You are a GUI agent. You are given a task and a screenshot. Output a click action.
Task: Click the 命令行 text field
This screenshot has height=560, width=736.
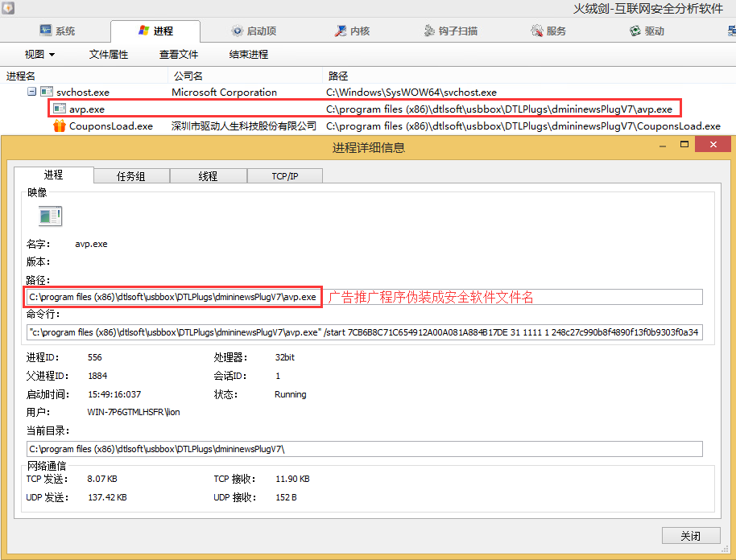[364, 332]
